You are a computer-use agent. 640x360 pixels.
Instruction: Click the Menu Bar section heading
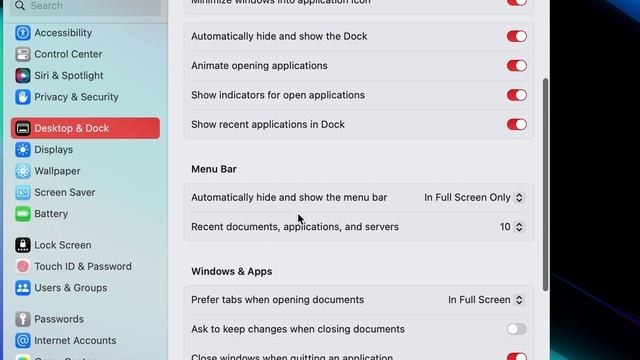pyautogui.click(x=214, y=169)
